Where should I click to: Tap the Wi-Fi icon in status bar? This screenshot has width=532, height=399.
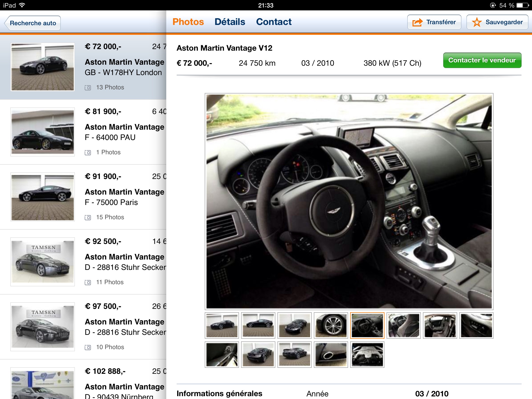(22, 5)
